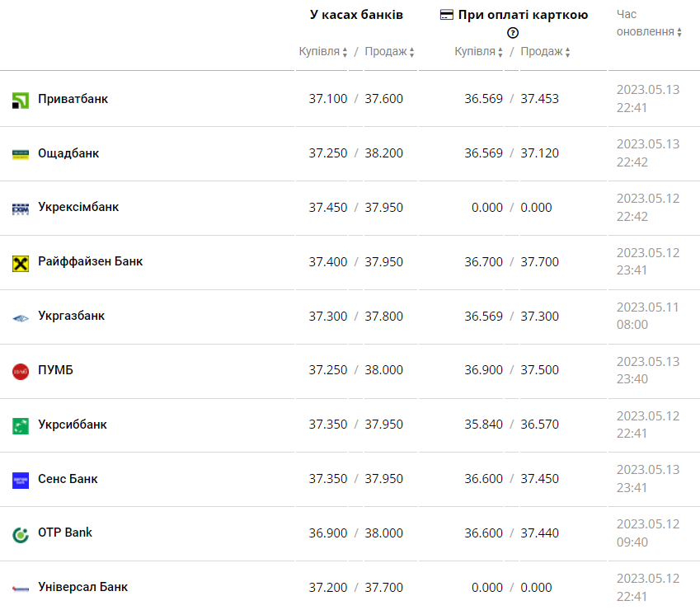Select Універсал Банк cash buy rate 37.200
The width and height of the screenshot is (700, 610).
coord(327,588)
